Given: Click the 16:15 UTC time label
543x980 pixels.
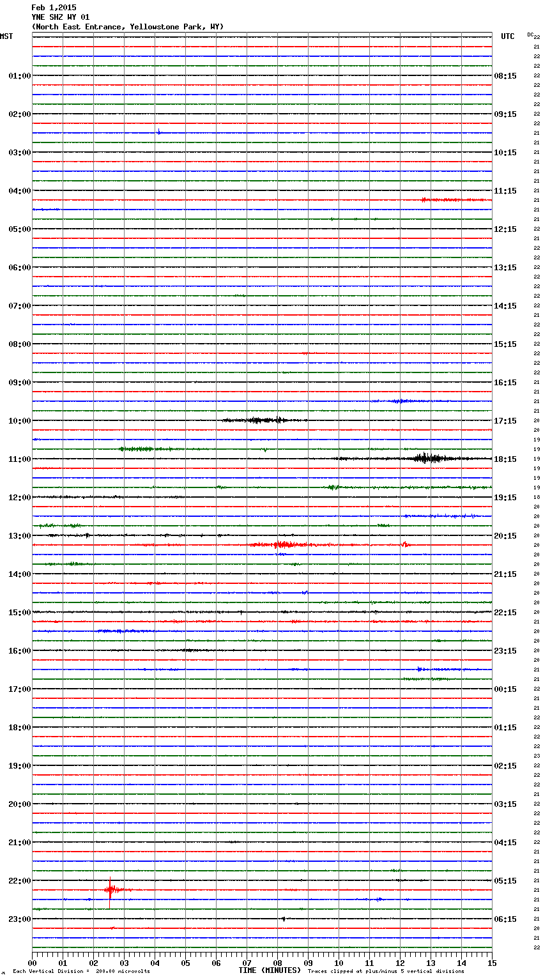Looking at the screenshot, I should (505, 383).
